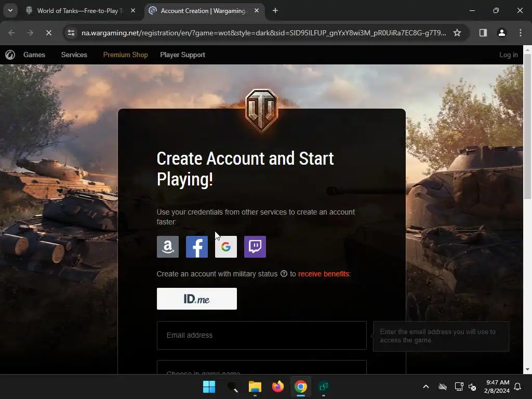Close the Account Creation tab
Screen dimensions: 532x399
tap(257, 10)
